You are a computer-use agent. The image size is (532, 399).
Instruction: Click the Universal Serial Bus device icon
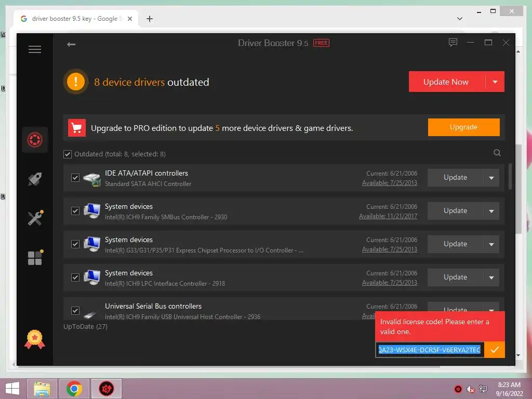(90, 315)
